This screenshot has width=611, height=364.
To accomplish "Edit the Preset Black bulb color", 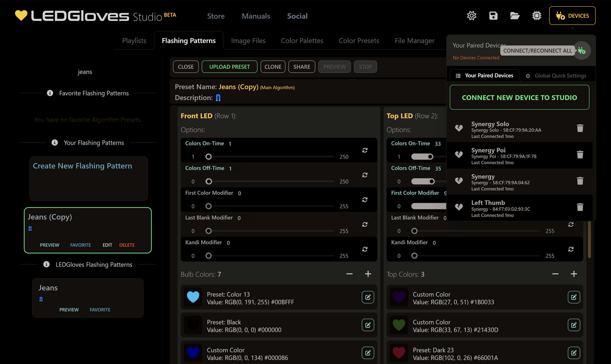I will tap(368, 325).
